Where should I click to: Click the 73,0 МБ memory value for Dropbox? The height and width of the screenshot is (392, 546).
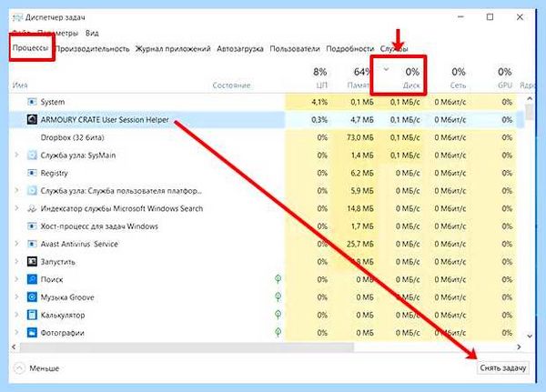(x=360, y=137)
